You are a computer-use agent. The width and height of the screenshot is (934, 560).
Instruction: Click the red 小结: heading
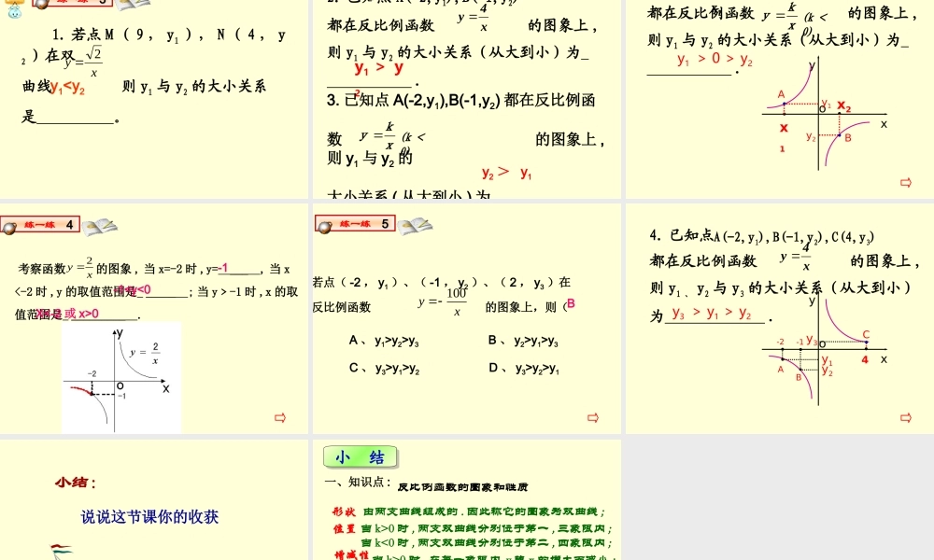point(76,482)
